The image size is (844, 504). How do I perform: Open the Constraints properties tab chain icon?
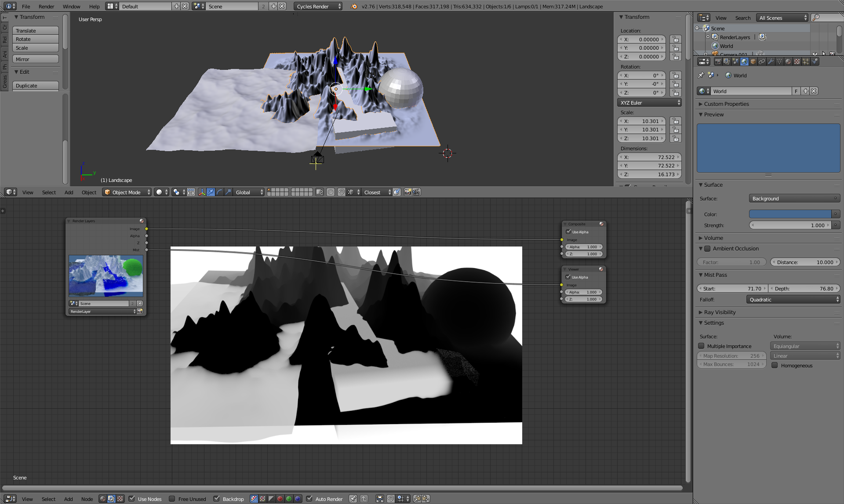tap(762, 62)
